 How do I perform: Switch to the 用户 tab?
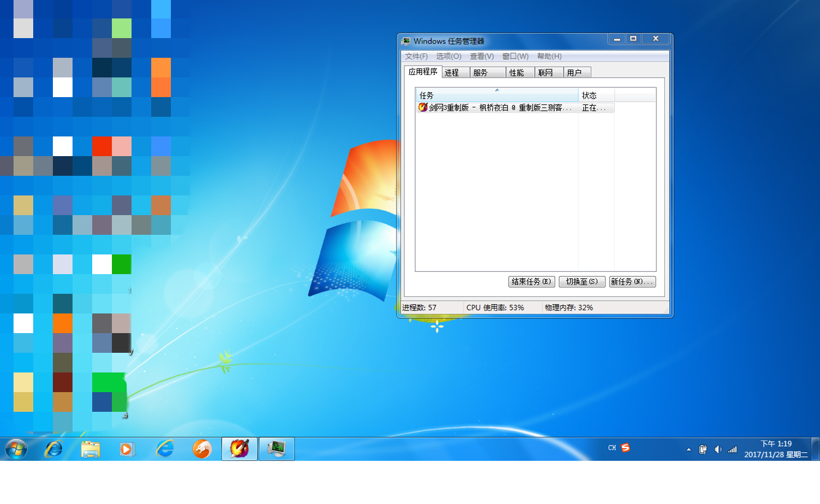coord(577,73)
